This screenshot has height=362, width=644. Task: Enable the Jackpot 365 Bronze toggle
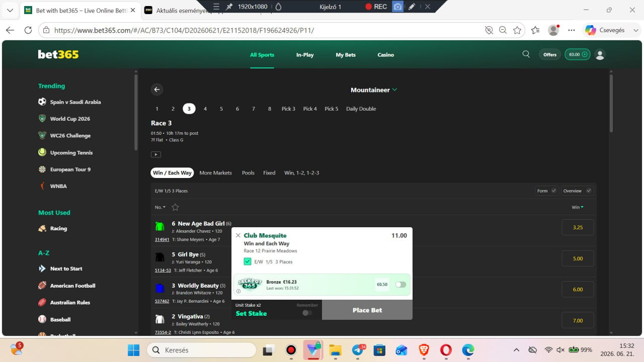pos(400,285)
